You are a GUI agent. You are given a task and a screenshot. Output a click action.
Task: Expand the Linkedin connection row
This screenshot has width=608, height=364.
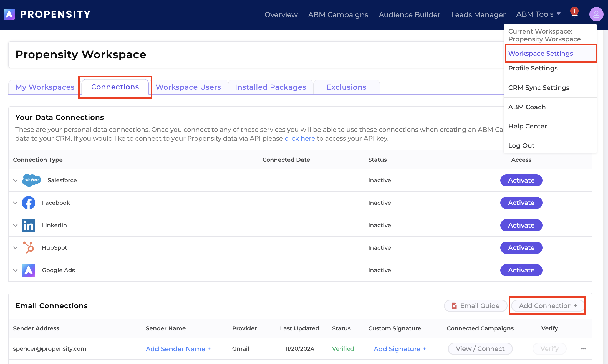(16, 225)
